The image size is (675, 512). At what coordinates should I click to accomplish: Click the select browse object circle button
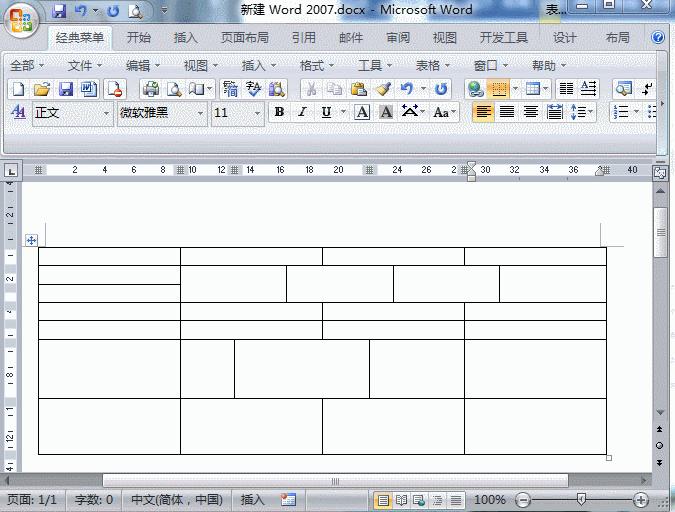click(660, 445)
